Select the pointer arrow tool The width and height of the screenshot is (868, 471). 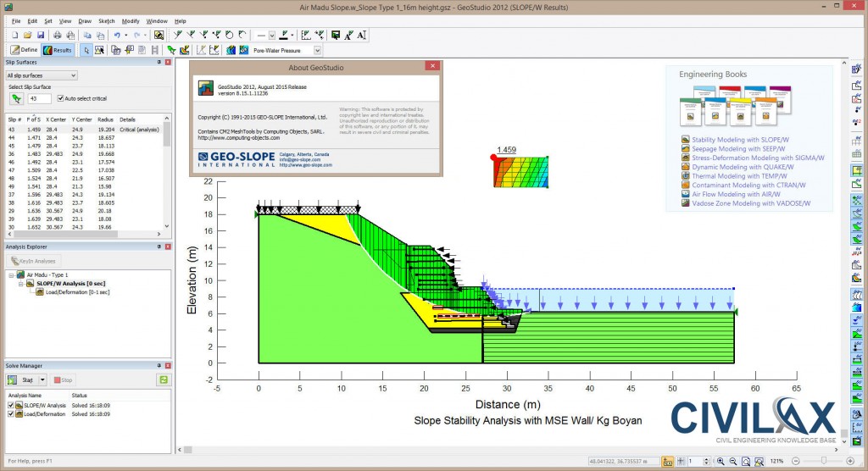[x=86, y=50]
